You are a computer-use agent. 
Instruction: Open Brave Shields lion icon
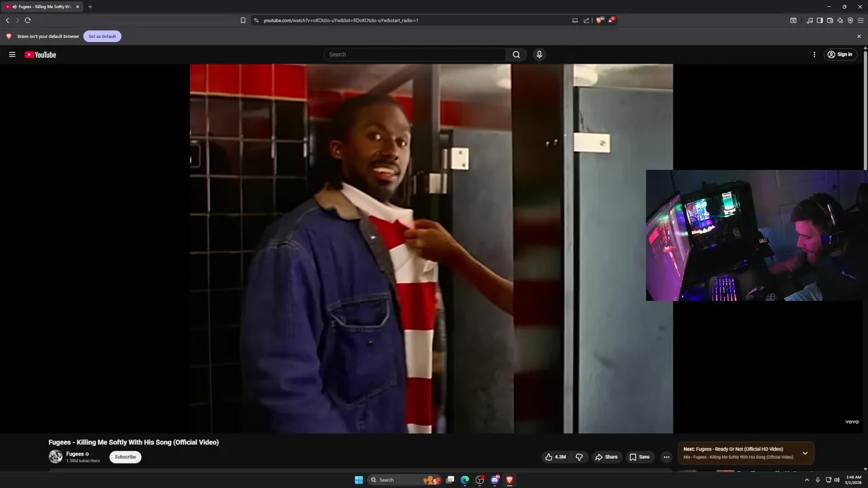click(x=599, y=20)
